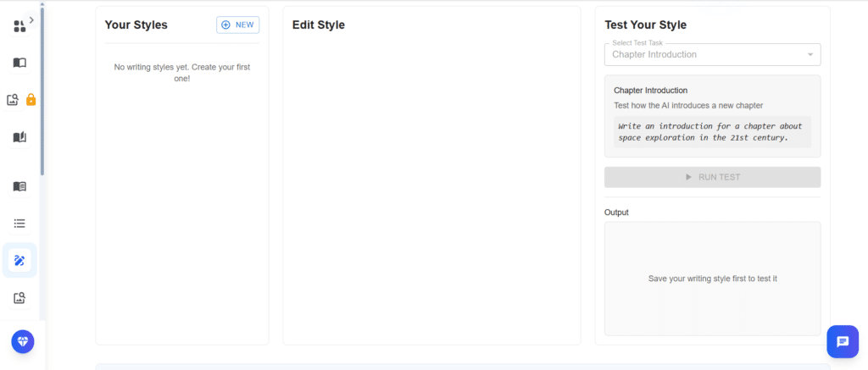
Task: Click the 'No writing styles yet' message
Action: click(x=182, y=73)
